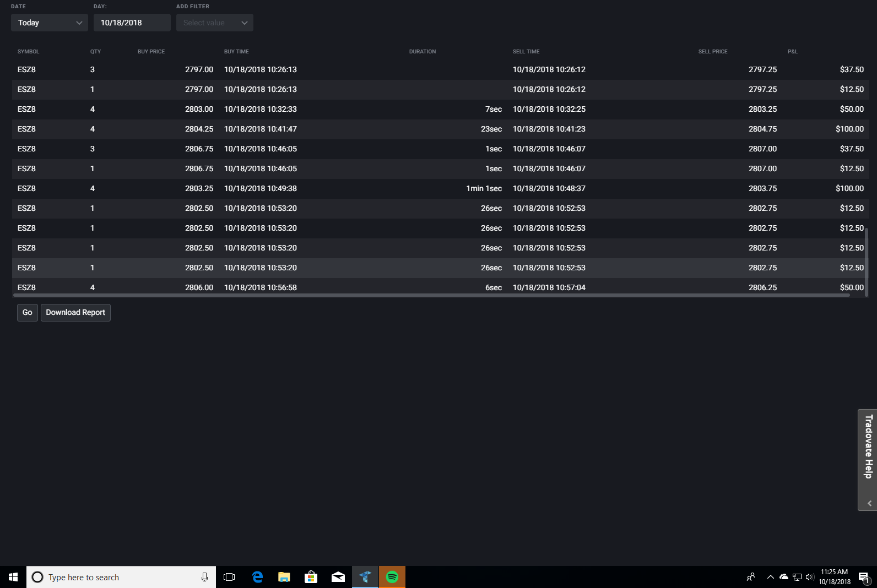The image size is (877, 588).
Task: Click the vertical scrollbar of the trades table
Action: coord(867,262)
